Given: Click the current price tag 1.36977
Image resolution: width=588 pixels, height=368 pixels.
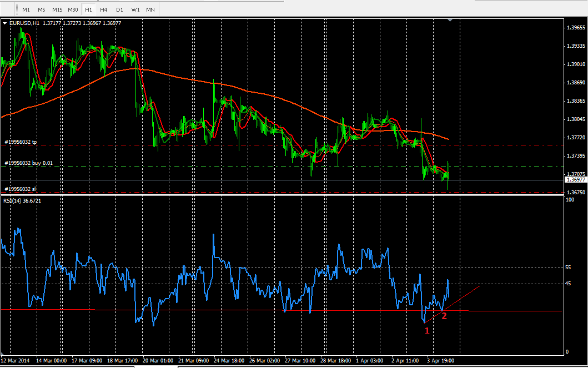Looking at the screenshot, I should tap(576, 180).
